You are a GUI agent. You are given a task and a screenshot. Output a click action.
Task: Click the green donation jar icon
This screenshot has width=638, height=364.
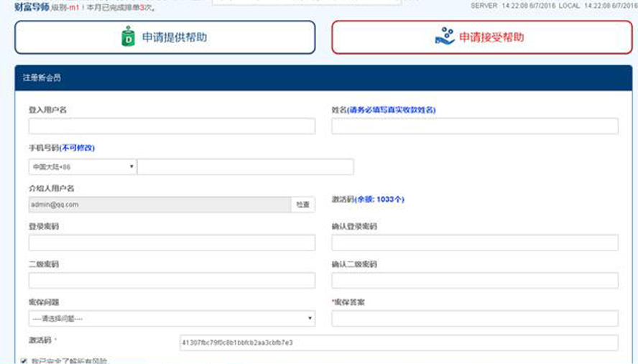point(128,36)
